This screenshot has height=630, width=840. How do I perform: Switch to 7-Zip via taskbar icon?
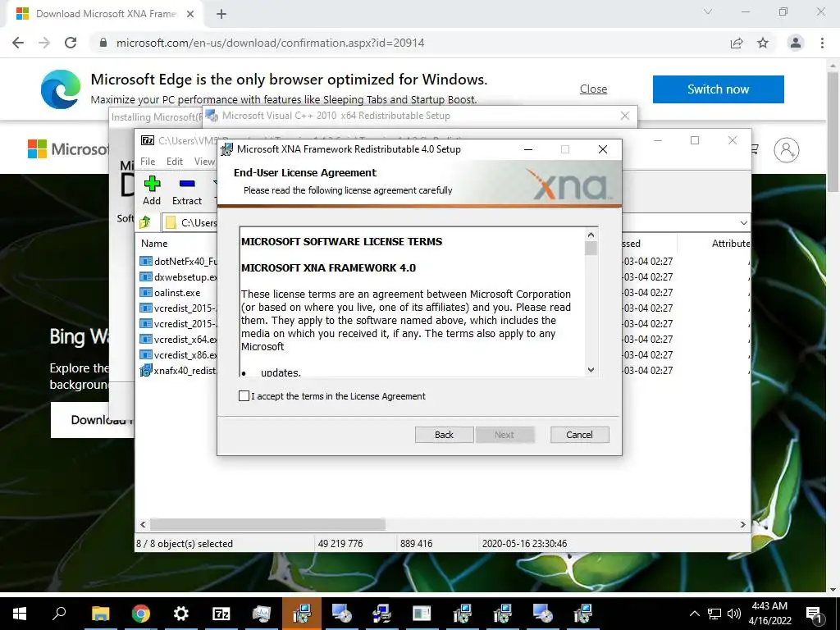[x=221, y=614]
